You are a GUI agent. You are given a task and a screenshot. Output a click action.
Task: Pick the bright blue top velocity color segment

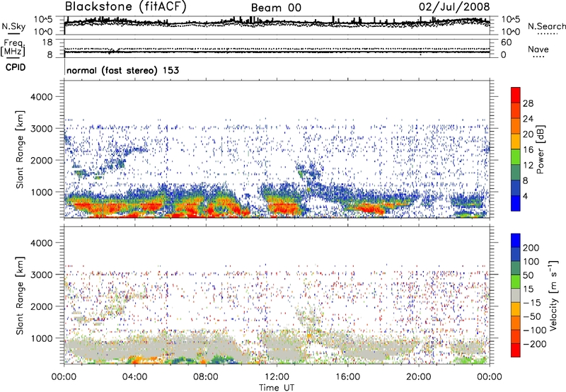[x=516, y=241]
